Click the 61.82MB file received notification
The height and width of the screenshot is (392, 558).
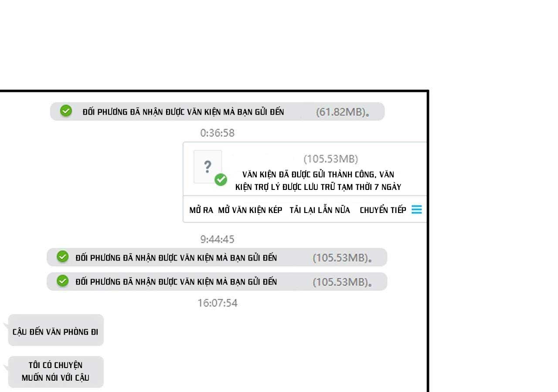pos(218,112)
